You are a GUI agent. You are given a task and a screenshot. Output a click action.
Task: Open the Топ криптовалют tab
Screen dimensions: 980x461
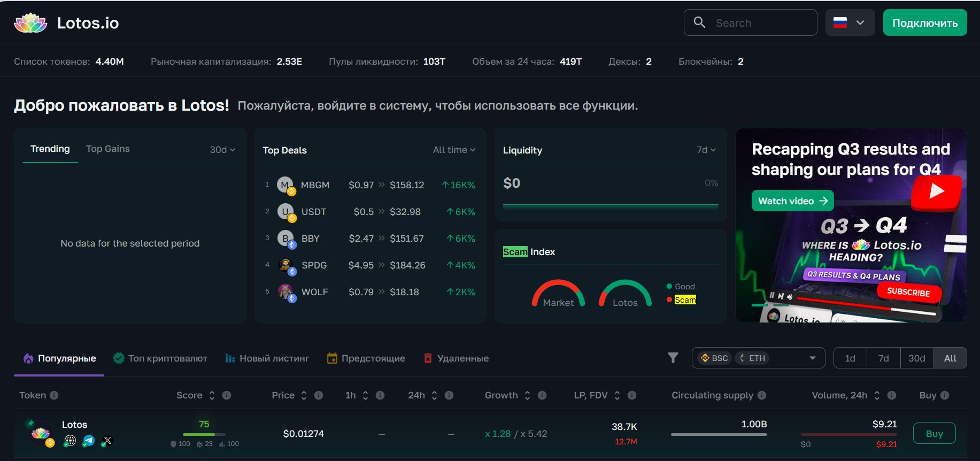click(160, 358)
